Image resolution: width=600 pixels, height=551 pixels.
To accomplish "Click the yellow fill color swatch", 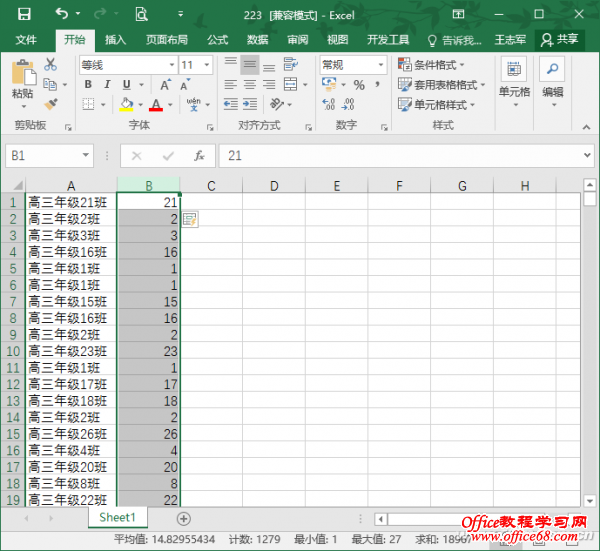I will coord(126,104).
